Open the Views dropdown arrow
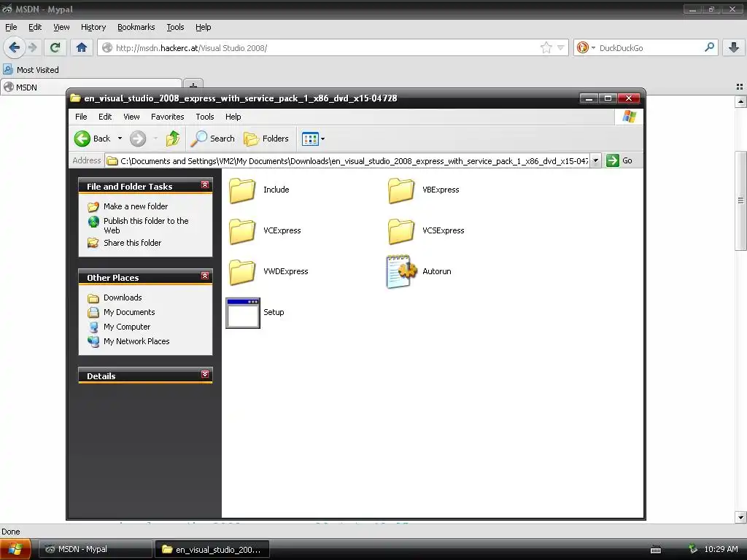 coord(322,139)
